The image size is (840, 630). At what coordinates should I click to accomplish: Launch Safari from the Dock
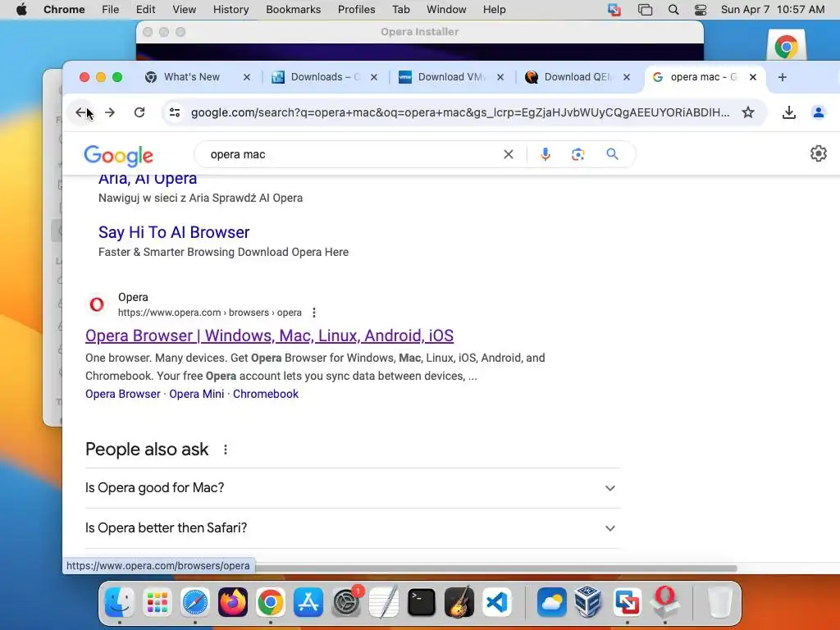[x=195, y=602]
